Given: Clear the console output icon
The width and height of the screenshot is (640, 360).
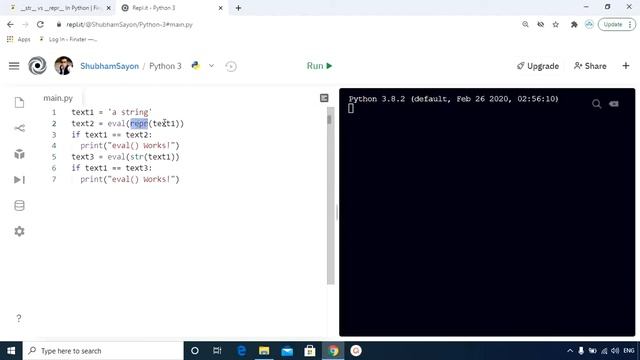Looking at the screenshot, I should pos(614,104).
